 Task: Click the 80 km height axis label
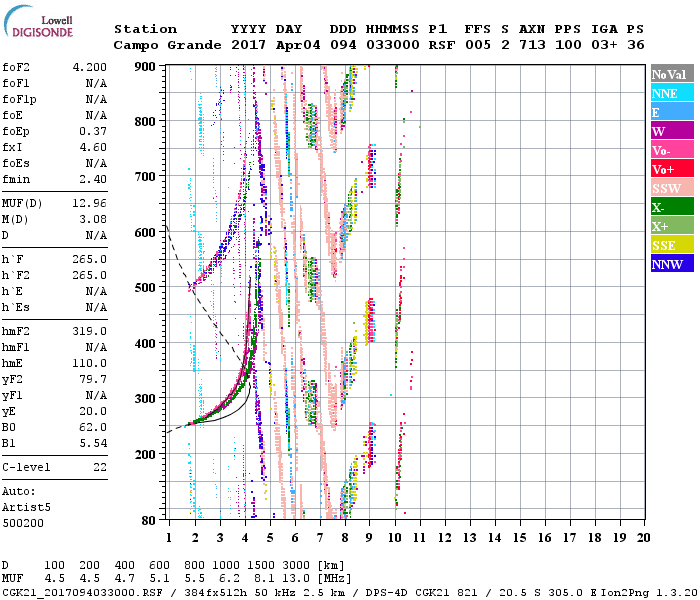149,521
